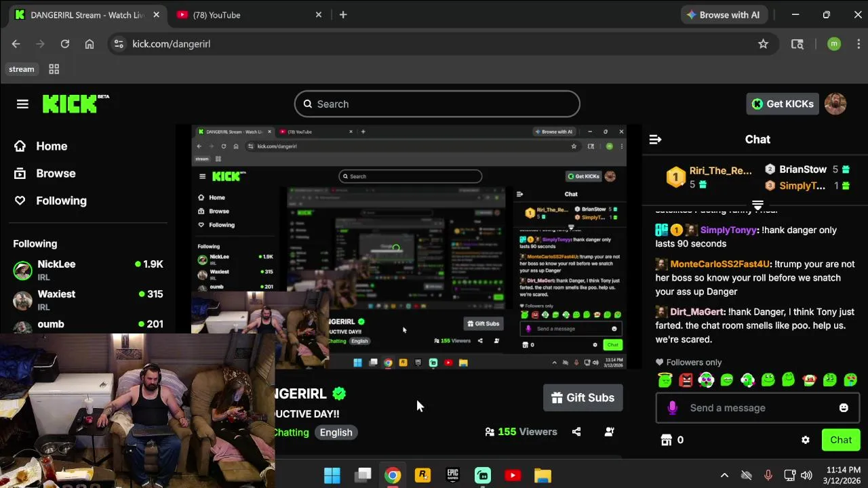Viewport: 868px width, 488px height.
Task: Click the browser back arrow
Action: 16,44
